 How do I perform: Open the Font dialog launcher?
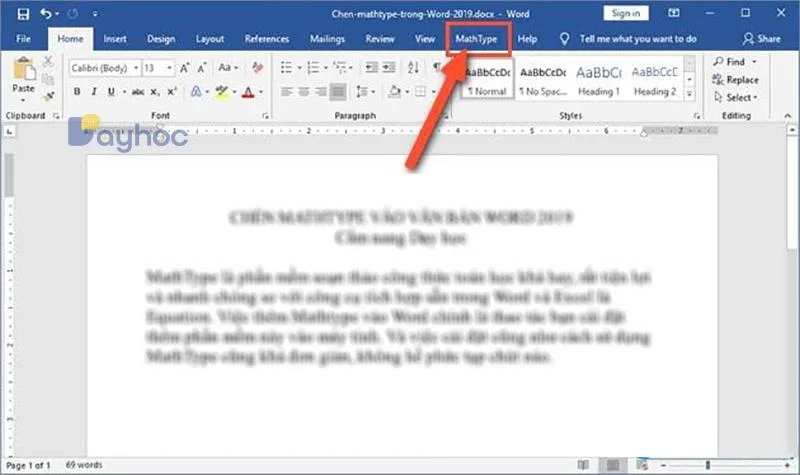tap(265, 116)
